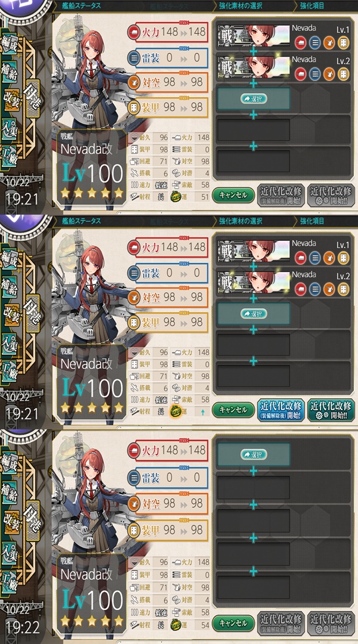Click the 19:22 clock display
The width and height of the screenshot is (358, 644).
point(22,627)
